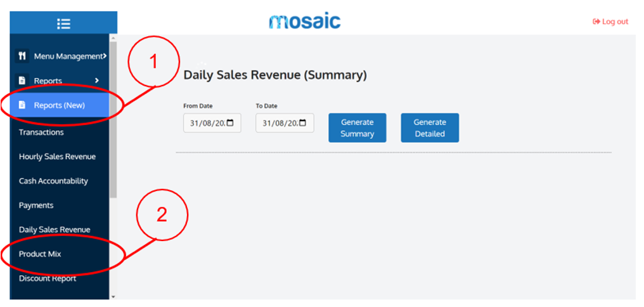Toggle the sidebar hamburger list icon
This screenshot has width=644, height=307.
(x=63, y=24)
